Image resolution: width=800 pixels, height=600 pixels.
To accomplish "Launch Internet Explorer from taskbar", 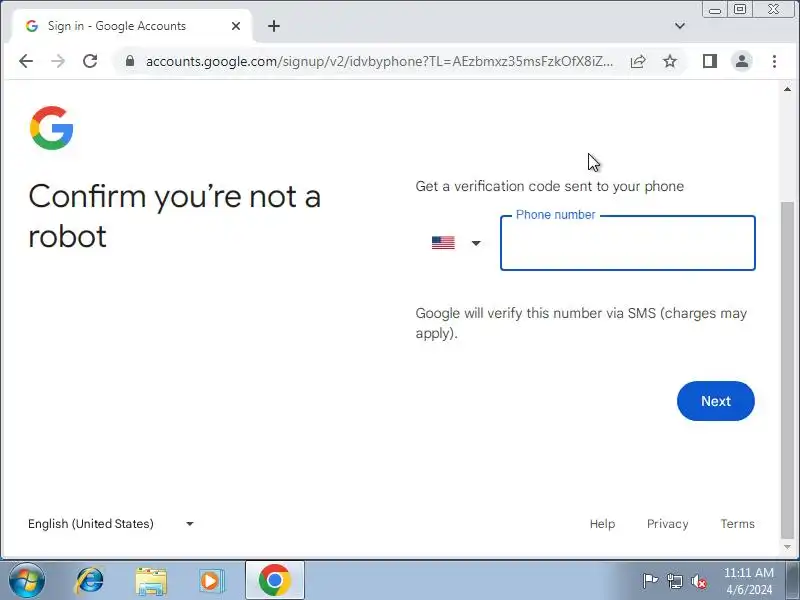I will point(90,581).
